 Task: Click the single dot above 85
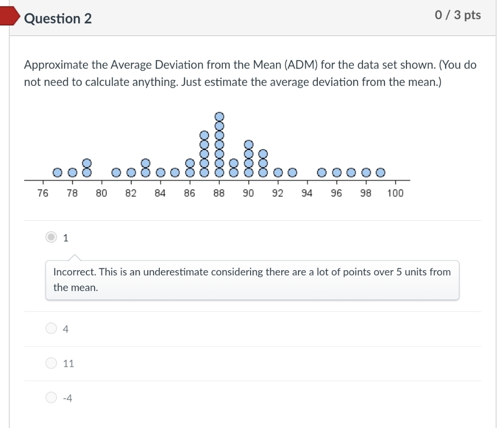click(x=175, y=172)
